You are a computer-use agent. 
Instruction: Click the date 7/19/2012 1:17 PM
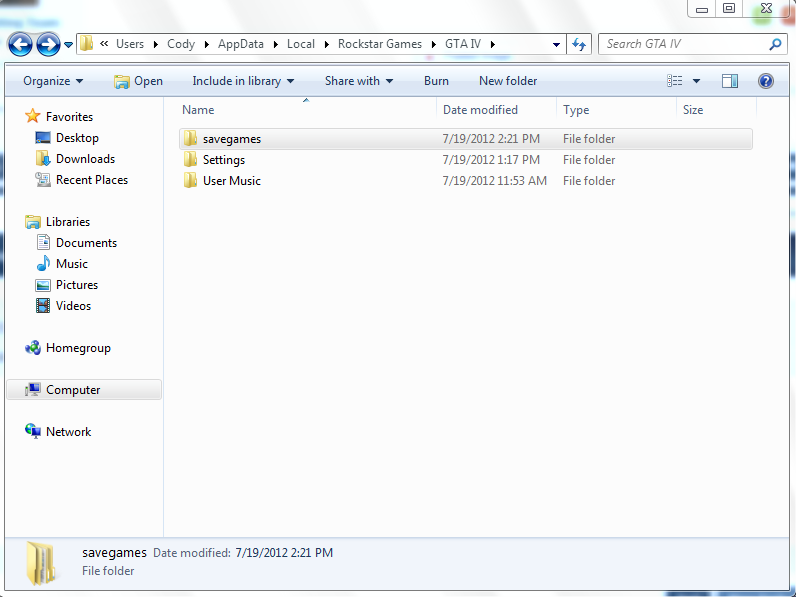[491, 160]
